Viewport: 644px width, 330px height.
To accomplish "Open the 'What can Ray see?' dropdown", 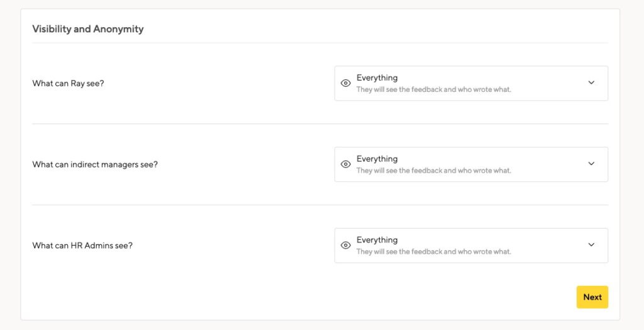I will (x=471, y=83).
